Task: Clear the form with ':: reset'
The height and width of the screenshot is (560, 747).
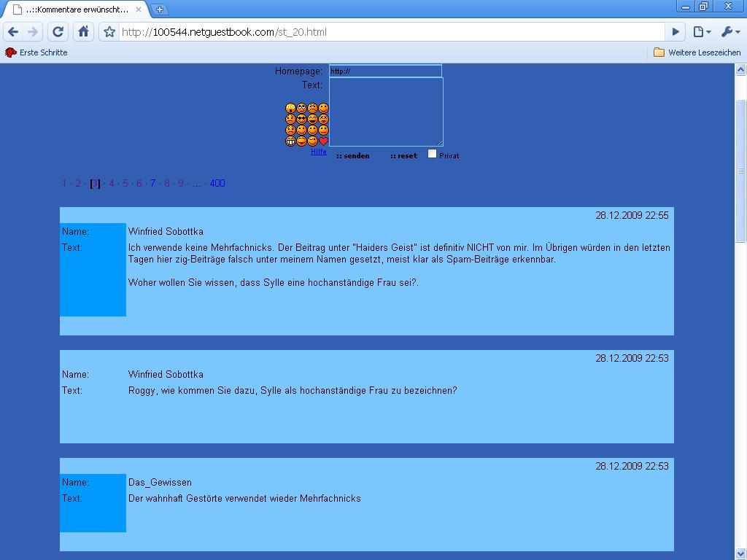Action: pos(403,156)
